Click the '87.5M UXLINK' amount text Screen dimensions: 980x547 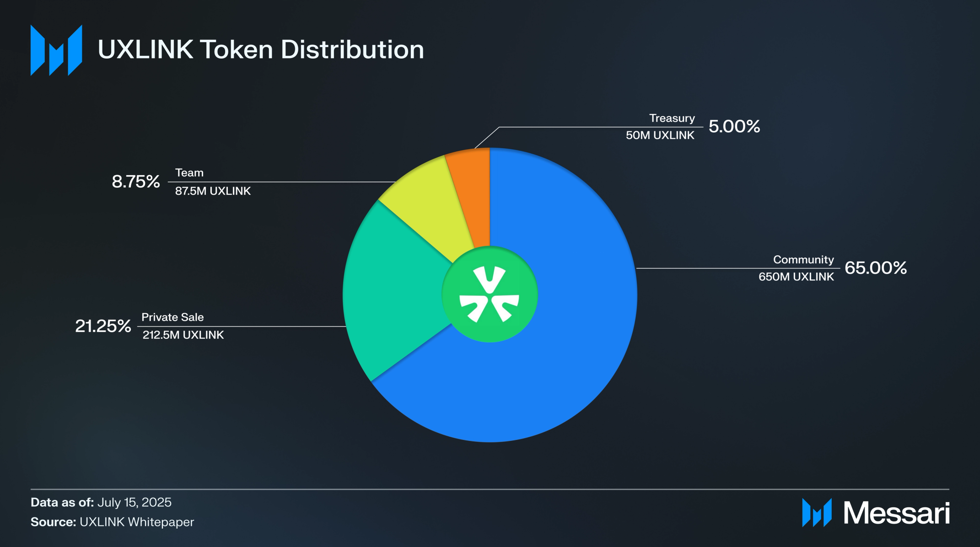coord(213,191)
